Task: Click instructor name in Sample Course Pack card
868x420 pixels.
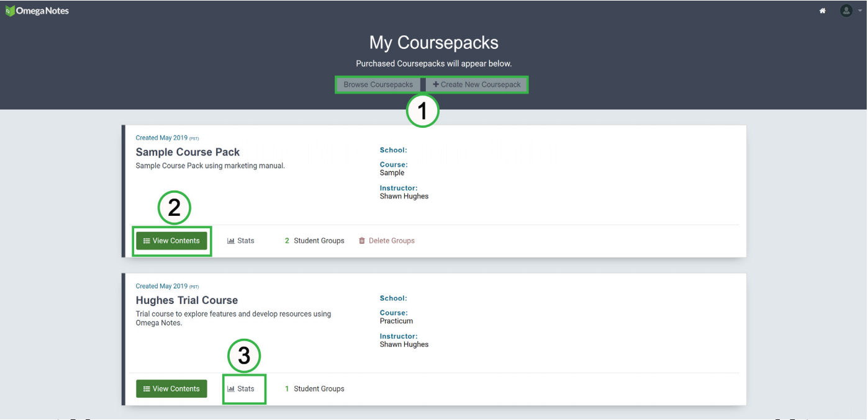Action: (x=404, y=196)
